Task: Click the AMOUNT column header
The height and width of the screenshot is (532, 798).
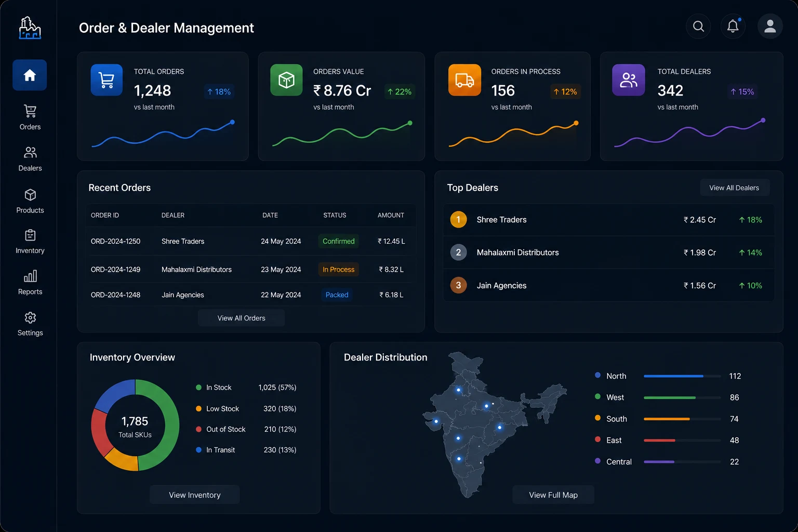Action: point(391,215)
